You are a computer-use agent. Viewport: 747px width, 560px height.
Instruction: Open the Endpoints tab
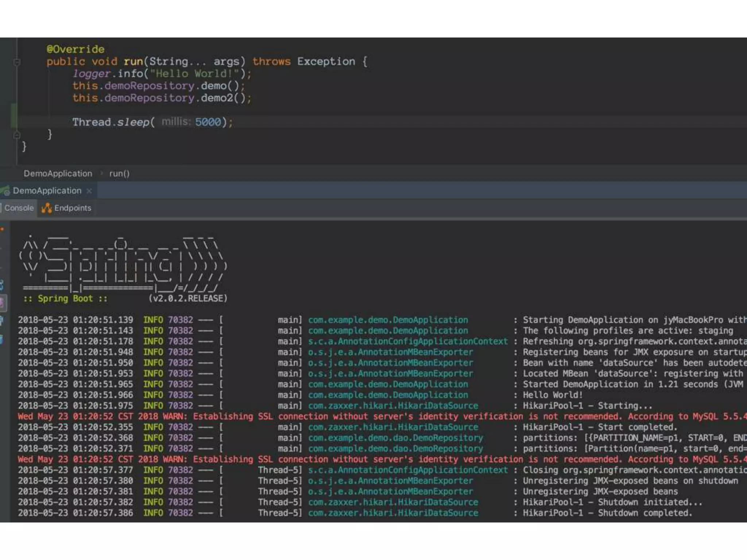(72, 208)
